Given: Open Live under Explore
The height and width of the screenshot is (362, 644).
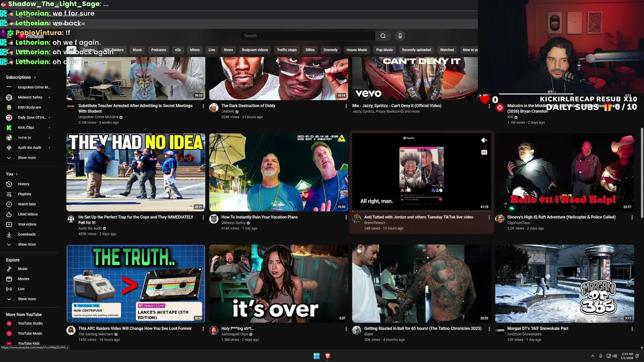Looking at the screenshot, I should click(21, 289).
